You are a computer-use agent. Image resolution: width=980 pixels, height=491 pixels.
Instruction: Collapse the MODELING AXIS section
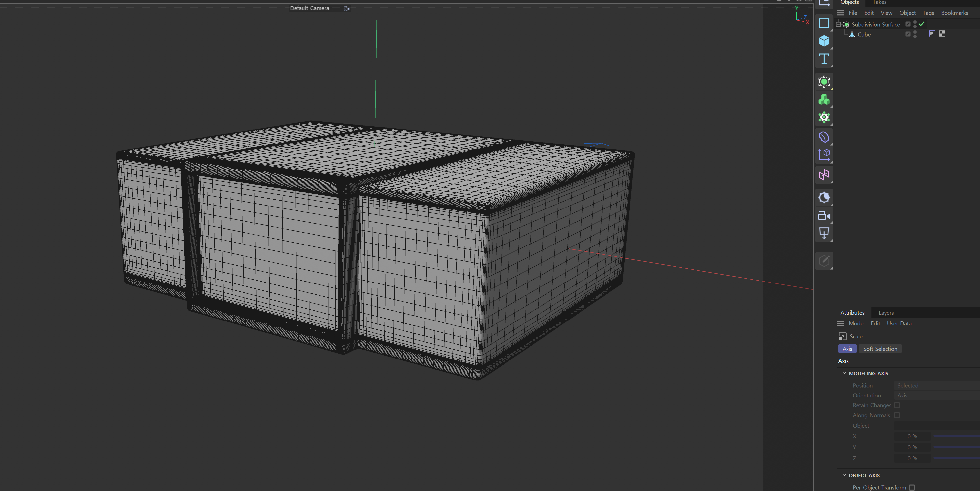point(844,373)
